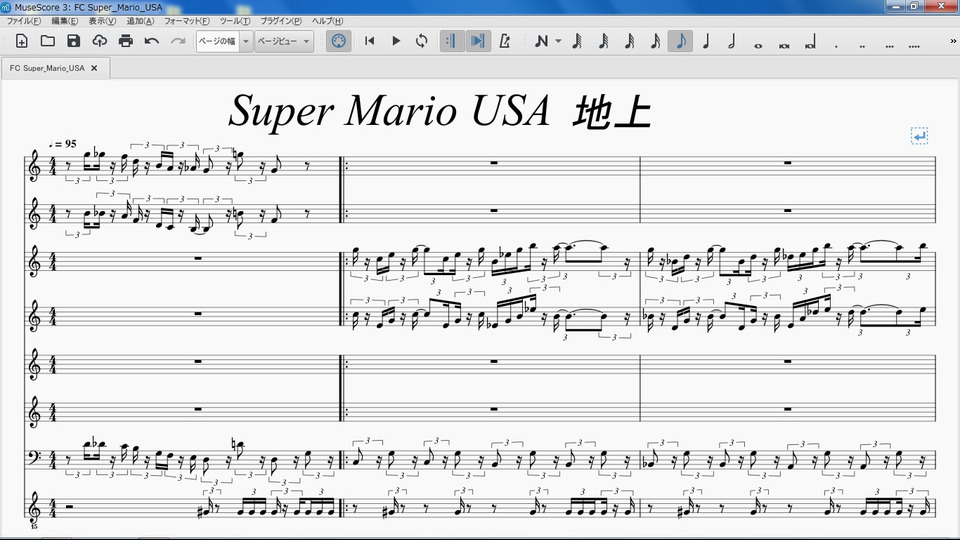Toggle pan score during playback
This screenshot has width=960, height=540.
click(x=478, y=41)
